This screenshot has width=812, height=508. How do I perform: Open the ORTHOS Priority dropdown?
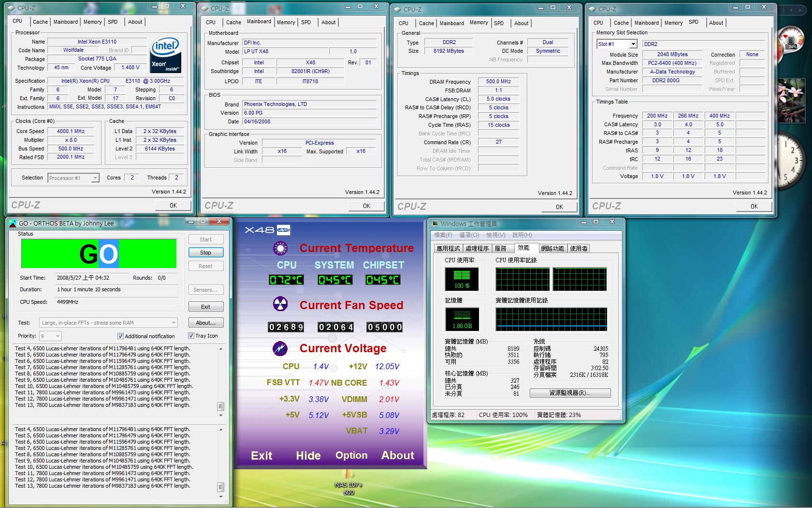[x=50, y=336]
